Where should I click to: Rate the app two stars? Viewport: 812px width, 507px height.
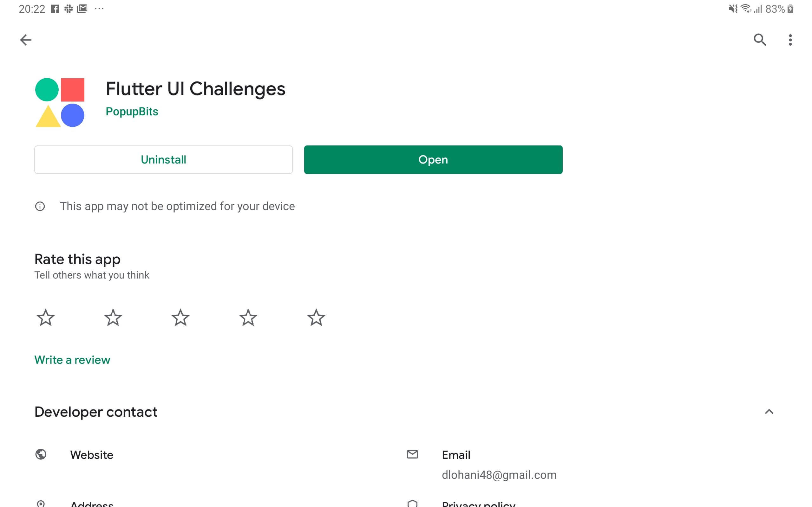[113, 318]
